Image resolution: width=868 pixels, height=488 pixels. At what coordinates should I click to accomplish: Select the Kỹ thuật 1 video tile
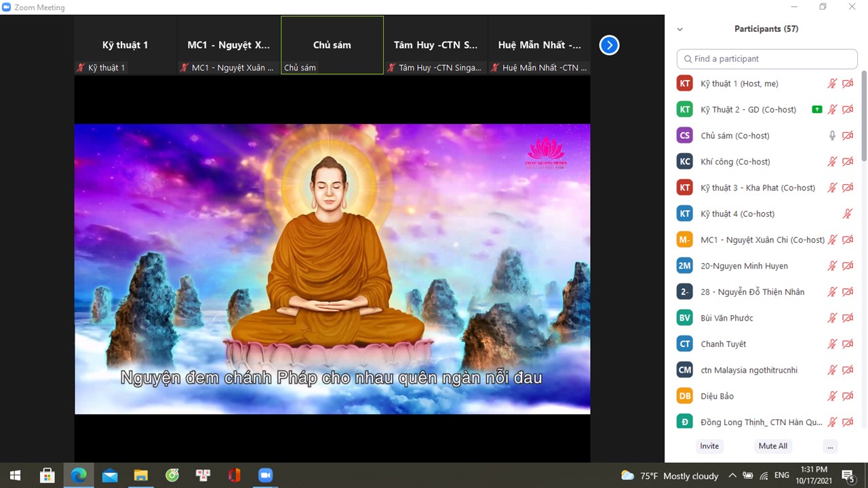pos(125,45)
